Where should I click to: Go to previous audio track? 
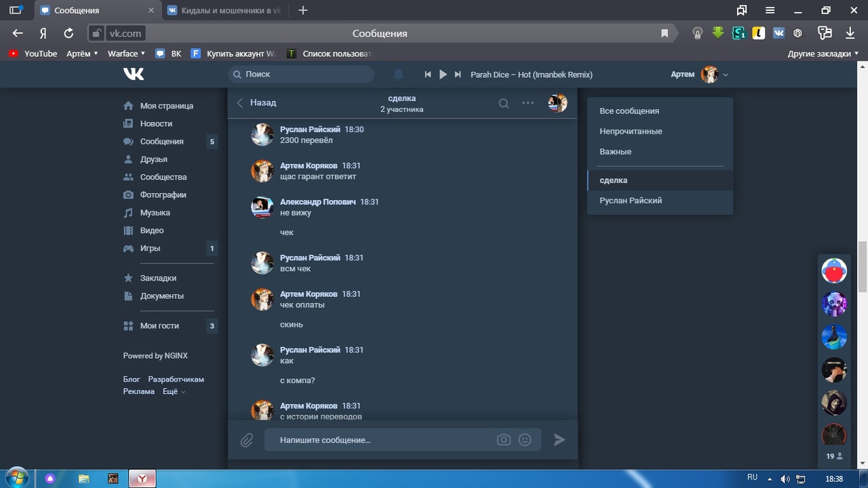[428, 75]
